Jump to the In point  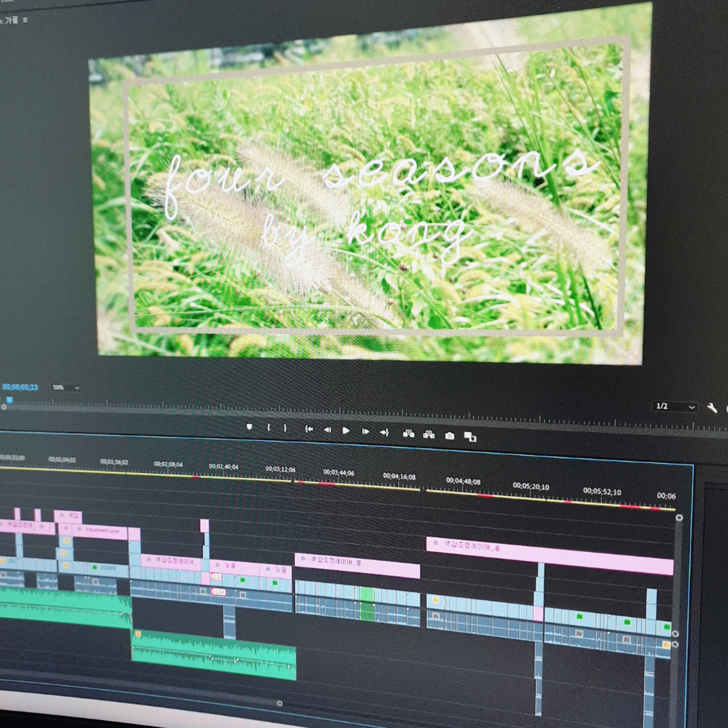[x=309, y=429]
